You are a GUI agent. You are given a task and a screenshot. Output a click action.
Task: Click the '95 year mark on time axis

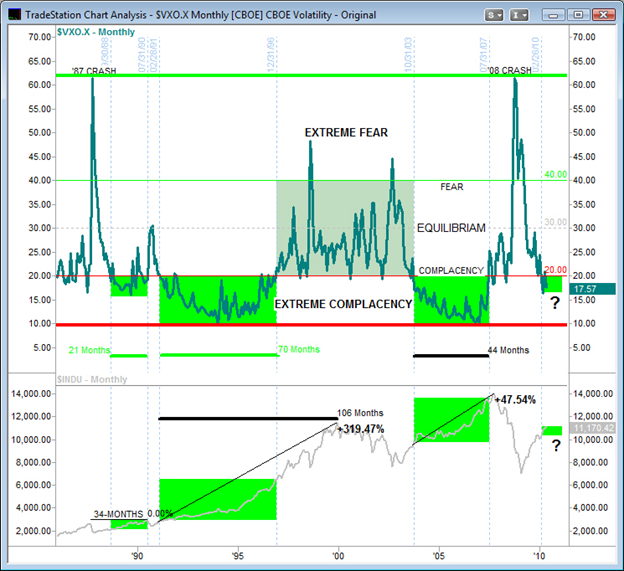coord(238,555)
